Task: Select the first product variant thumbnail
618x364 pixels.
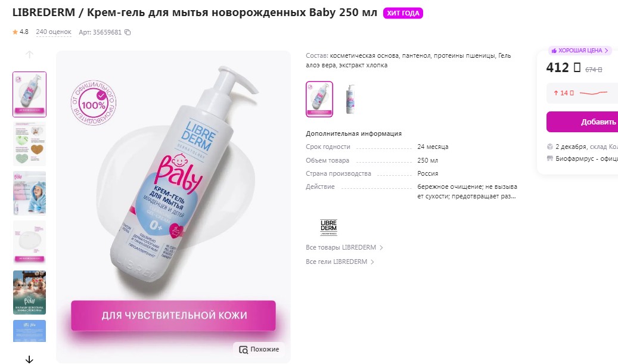Action: point(319,99)
